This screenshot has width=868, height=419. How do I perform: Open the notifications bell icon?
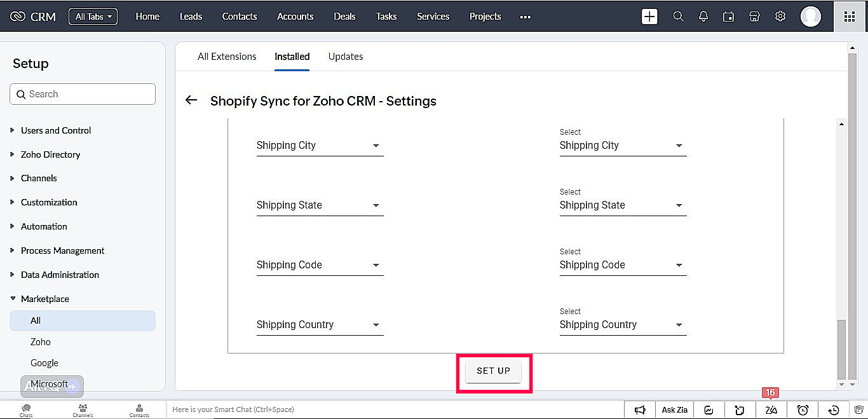click(x=703, y=17)
